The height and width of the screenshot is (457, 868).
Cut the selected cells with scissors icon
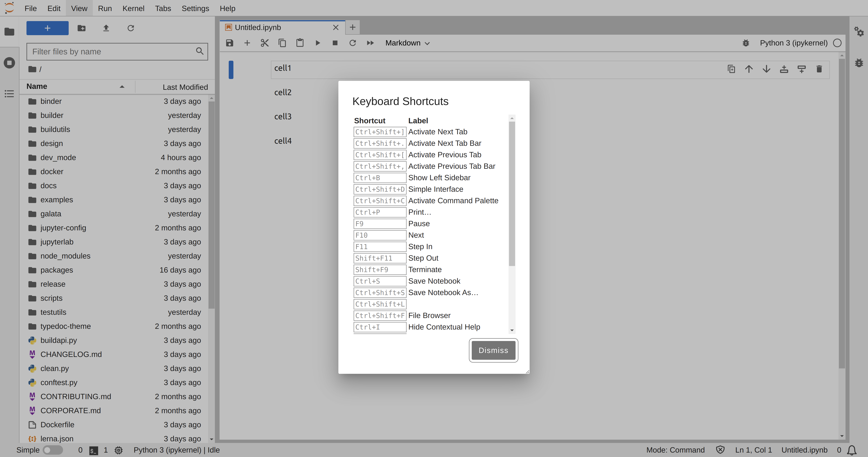click(x=265, y=43)
